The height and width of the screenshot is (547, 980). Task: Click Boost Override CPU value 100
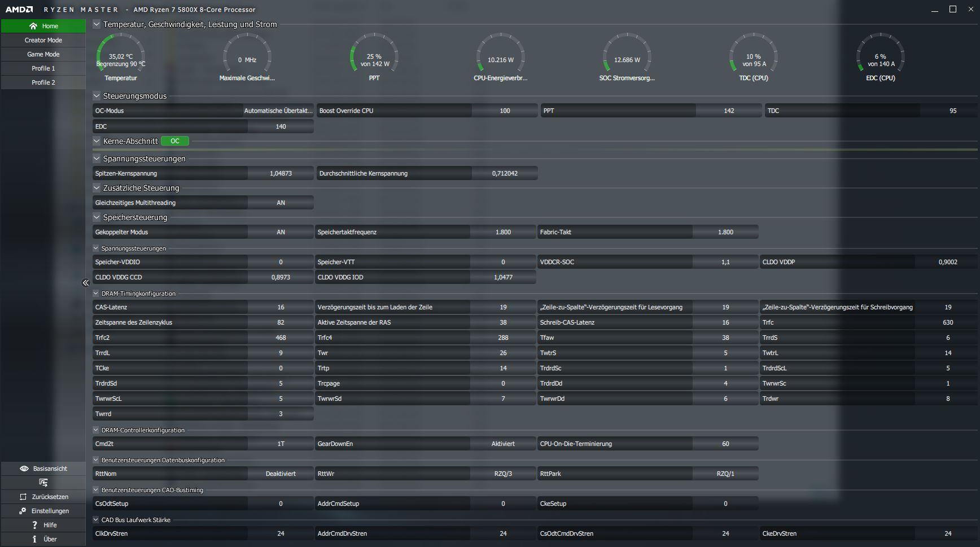coord(505,111)
